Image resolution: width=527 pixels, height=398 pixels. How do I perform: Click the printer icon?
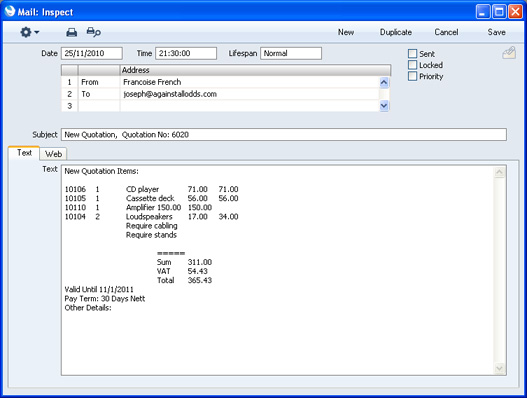tap(72, 32)
